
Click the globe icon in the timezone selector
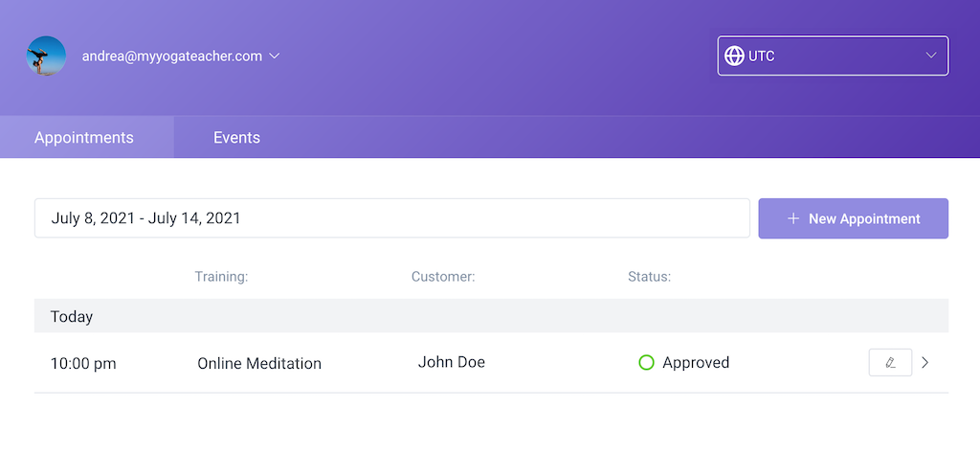[x=734, y=56]
